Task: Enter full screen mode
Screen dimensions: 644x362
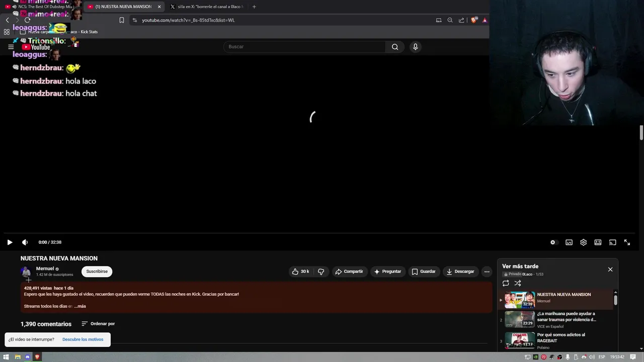Action: coord(627,242)
